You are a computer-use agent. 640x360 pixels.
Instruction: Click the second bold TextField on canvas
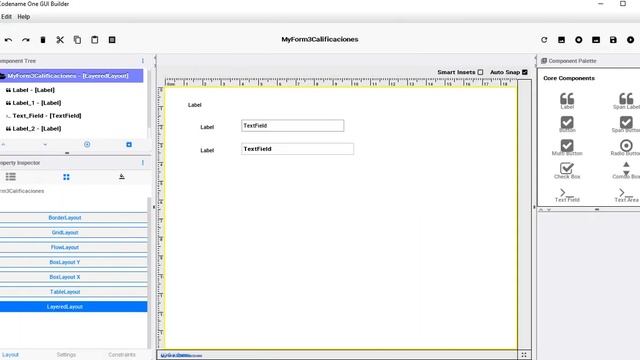click(x=298, y=149)
